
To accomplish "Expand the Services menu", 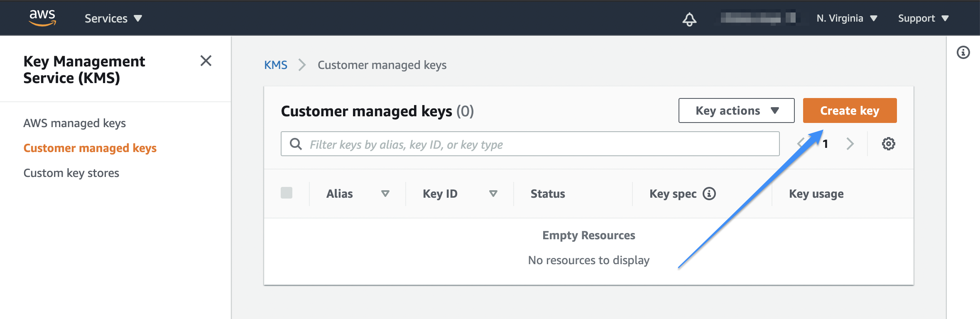I will tap(113, 18).
